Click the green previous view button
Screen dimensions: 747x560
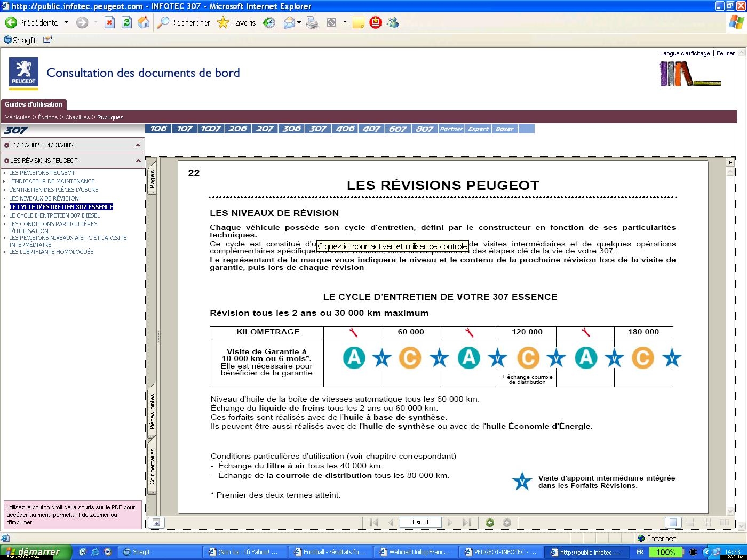[490, 523]
